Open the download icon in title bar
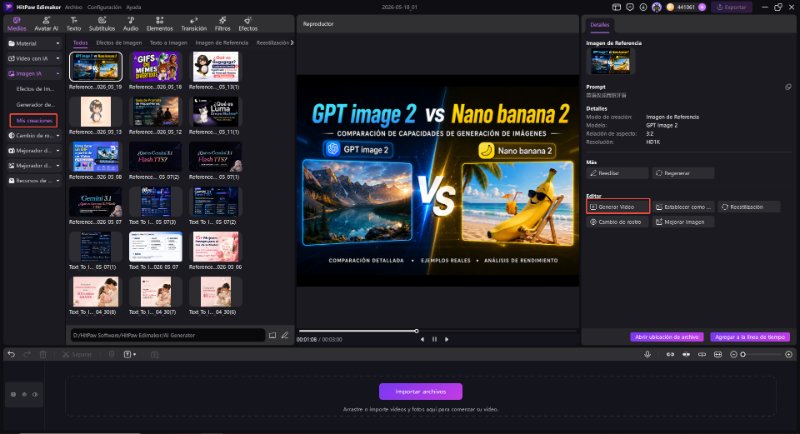Viewport: 800px width, 434px height. pos(643,7)
